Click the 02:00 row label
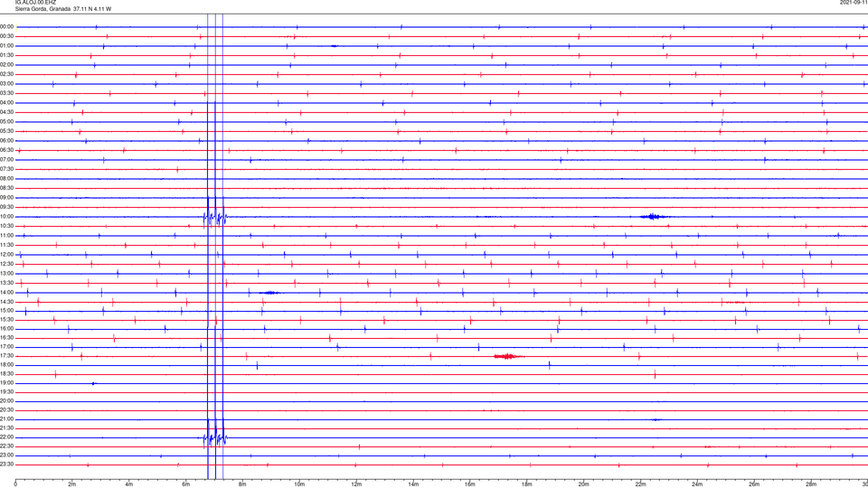Screen dimensions: 868x488 [6, 65]
